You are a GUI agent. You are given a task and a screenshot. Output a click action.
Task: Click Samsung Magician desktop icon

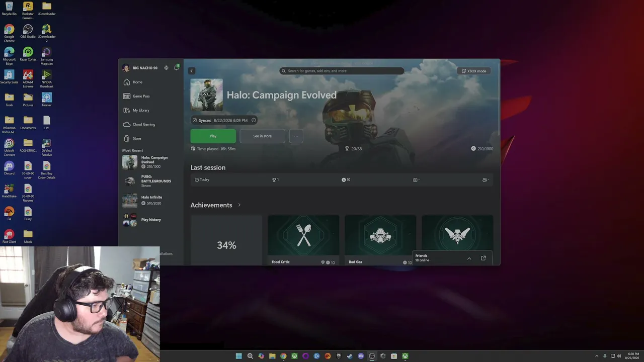[x=47, y=56]
